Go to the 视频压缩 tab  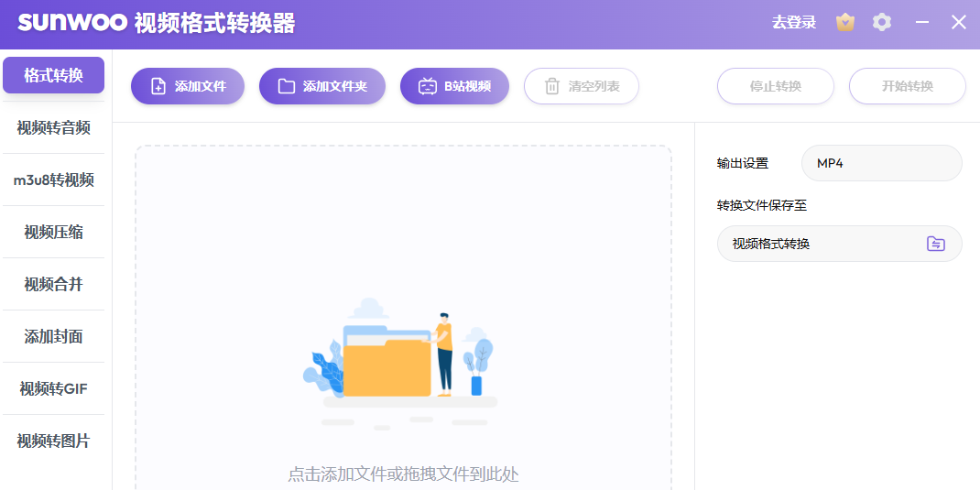click(x=53, y=232)
